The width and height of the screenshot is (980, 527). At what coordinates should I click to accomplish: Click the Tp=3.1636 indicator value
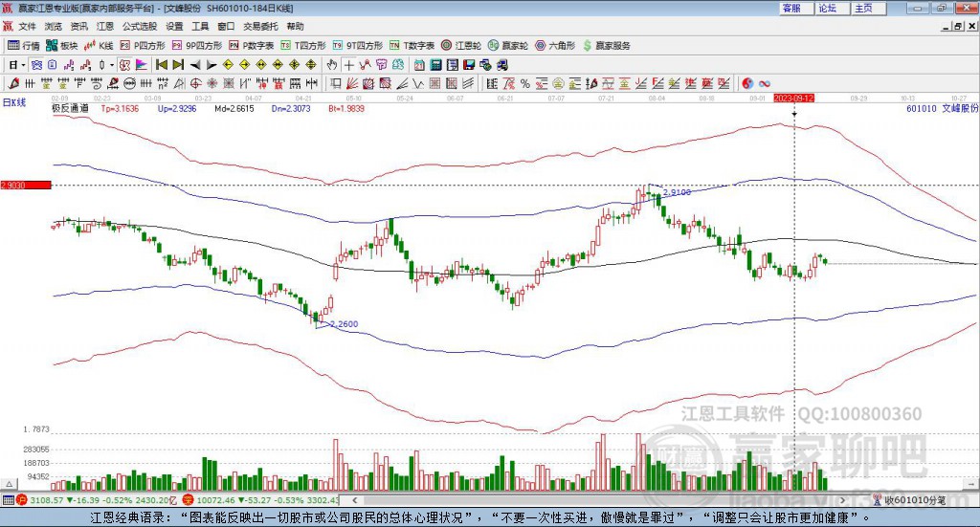[x=120, y=108]
